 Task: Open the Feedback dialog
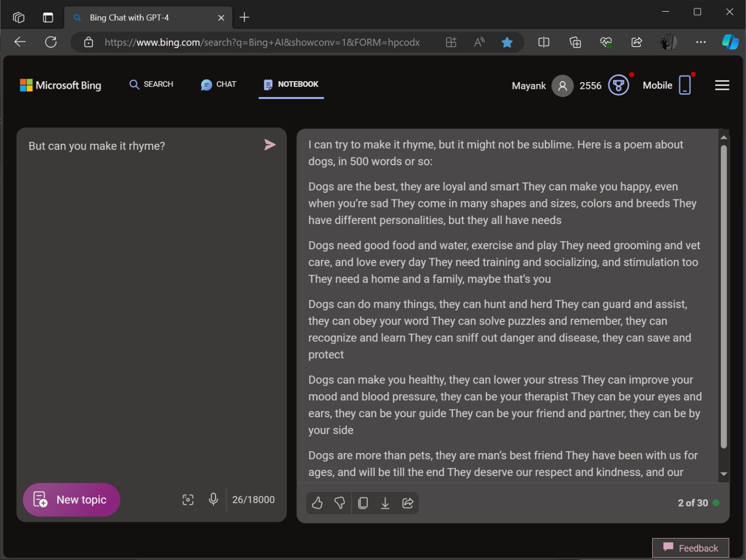tap(690, 548)
